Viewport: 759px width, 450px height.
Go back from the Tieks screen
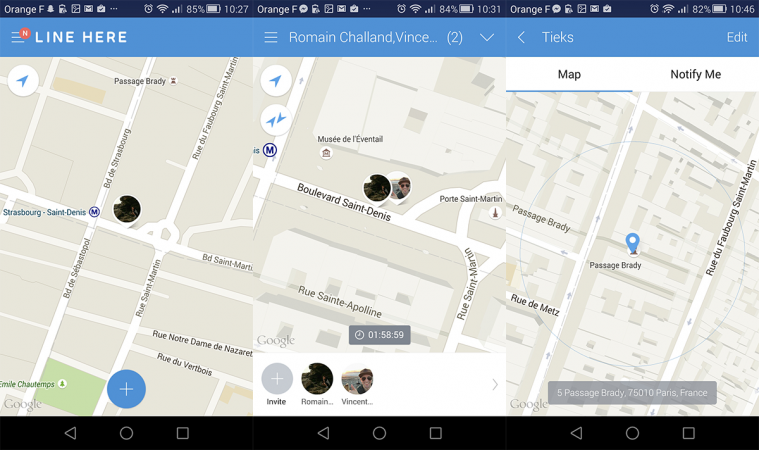tap(521, 37)
